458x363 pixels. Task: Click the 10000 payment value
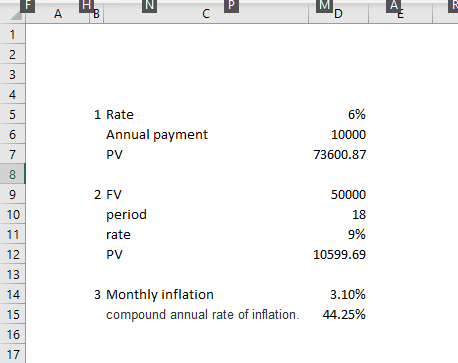(x=348, y=135)
